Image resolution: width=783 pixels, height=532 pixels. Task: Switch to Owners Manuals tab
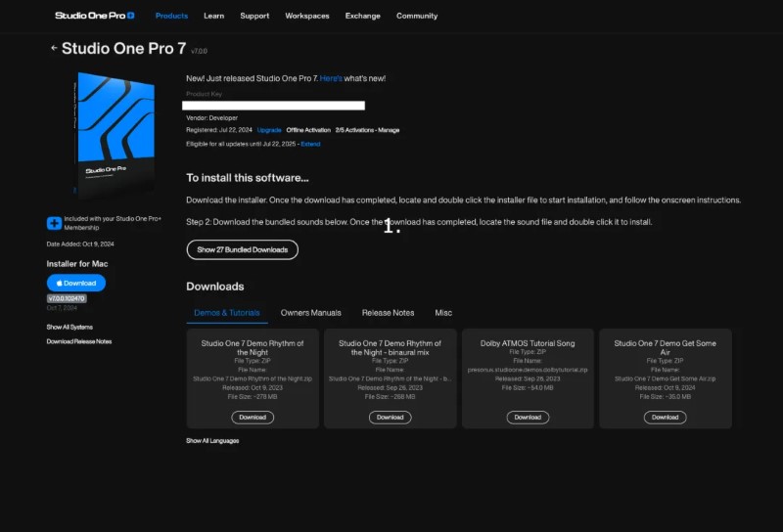310,313
